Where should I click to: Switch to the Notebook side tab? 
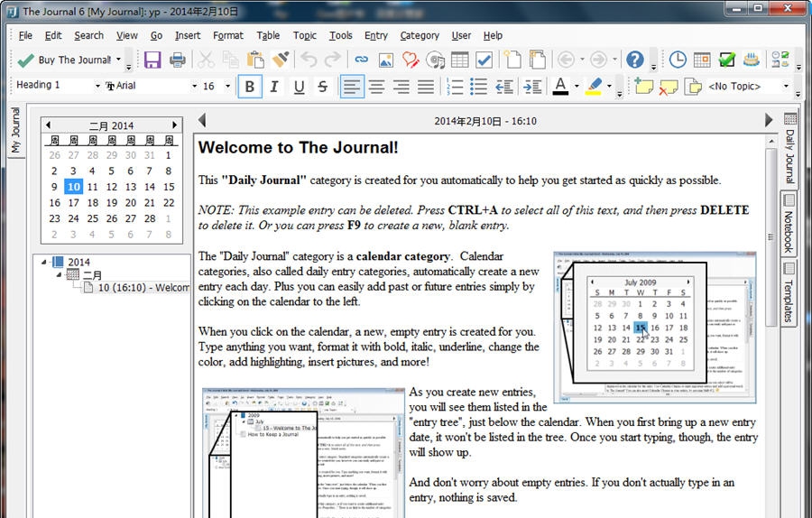pos(789,224)
